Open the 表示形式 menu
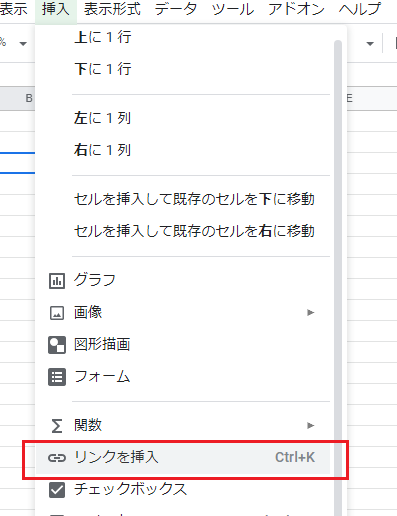 (112, 9)
